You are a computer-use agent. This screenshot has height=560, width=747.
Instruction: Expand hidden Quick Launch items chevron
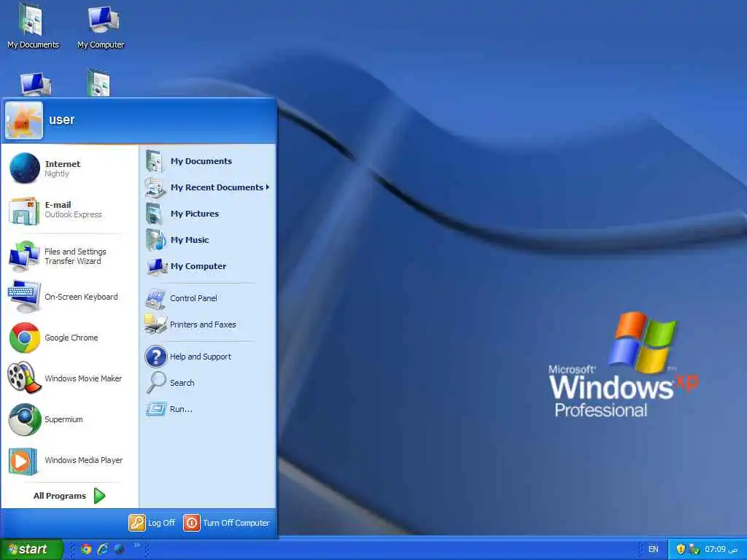(136, 545)
